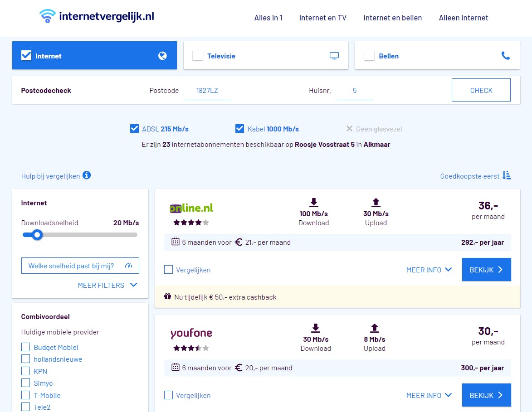Click the internetvergelijk.nl wifi logo
This screenshot has width=532, height=412.
(47, 16)
